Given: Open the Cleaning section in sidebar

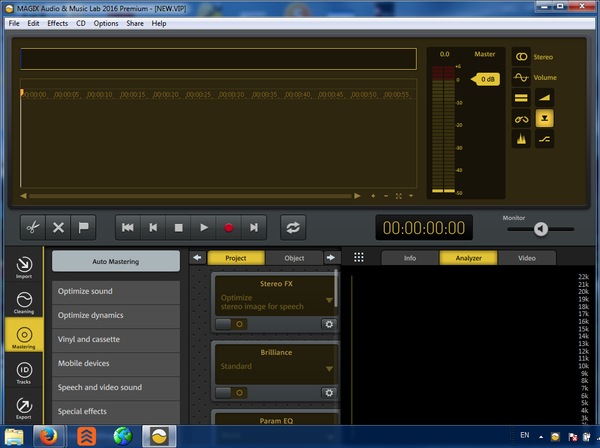Looking at the screenshot, I should tap(24, 303).
